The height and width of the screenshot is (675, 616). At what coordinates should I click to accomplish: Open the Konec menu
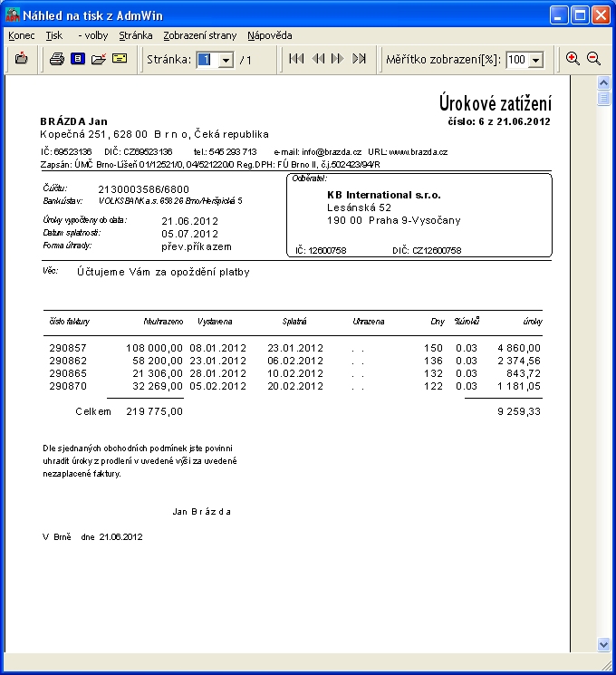[22, 35]
